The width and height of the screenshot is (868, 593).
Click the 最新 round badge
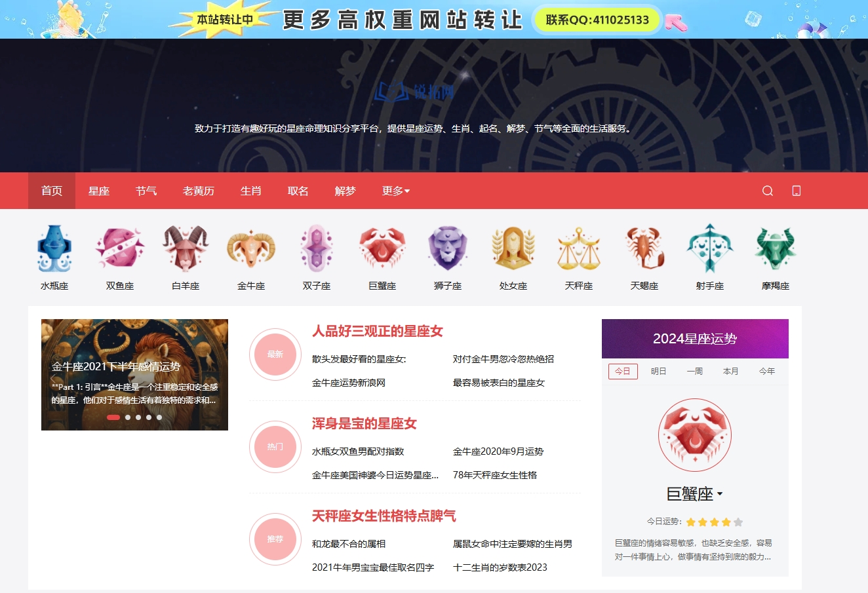275,354
